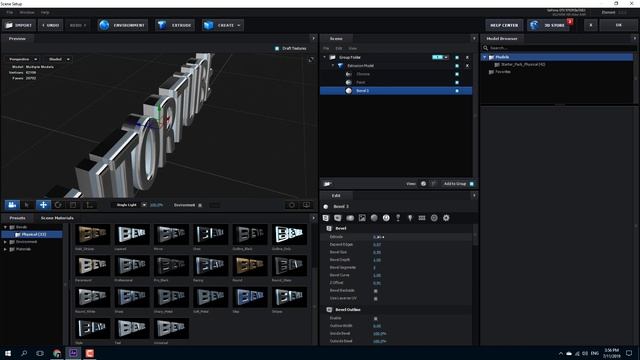This screenshot has height=360, width=640.
Task: Open the File menu in title bar
Action: tap(9, 13)
